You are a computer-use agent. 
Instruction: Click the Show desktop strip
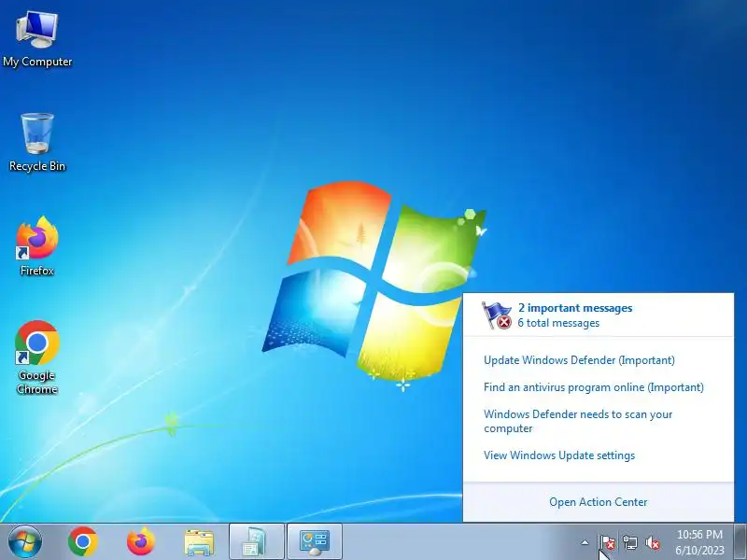[740, 541]
